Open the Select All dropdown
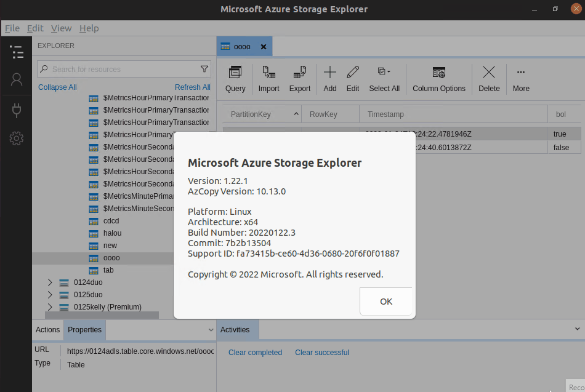 click(x=384, y=79)
